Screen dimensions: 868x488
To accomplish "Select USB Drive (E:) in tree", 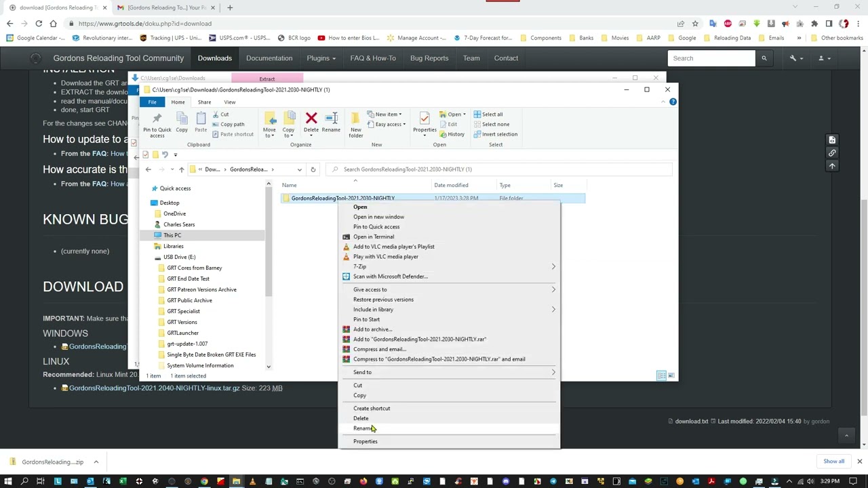I will pos(179,257).
